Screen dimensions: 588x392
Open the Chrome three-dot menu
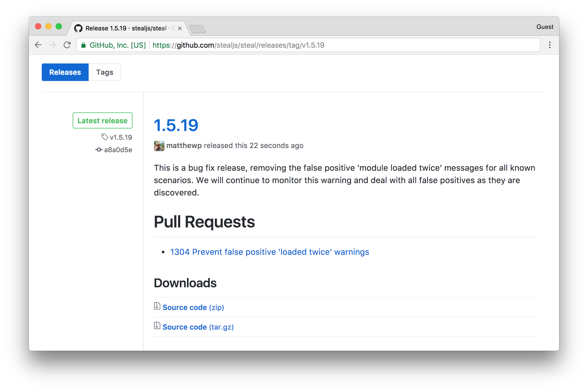[550, 45]
